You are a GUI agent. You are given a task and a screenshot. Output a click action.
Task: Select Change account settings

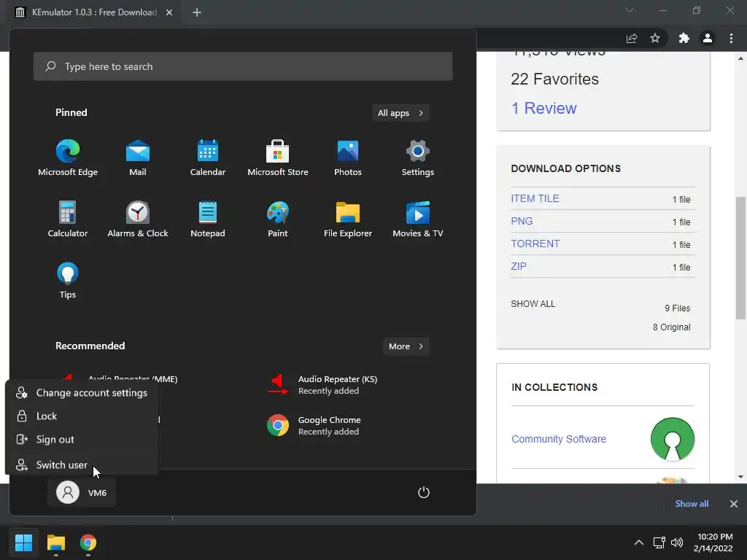(82, 393)
